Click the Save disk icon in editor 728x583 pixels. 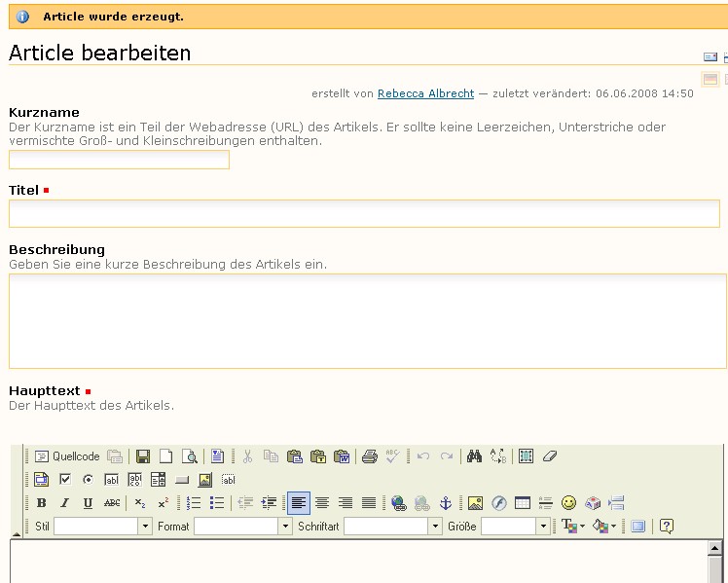pos(143,456)
